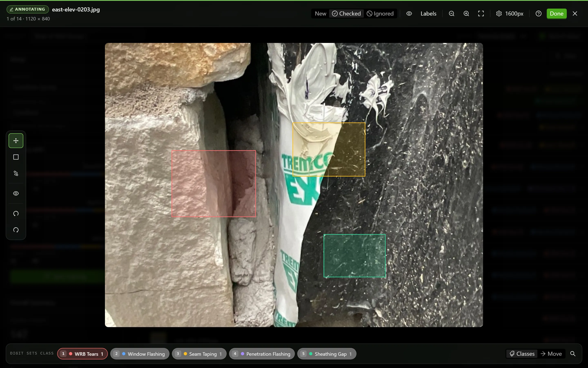The image size is (588, 368).
Task: Open the help question mark
Action: pyautogui.click(x=538, y=14)
